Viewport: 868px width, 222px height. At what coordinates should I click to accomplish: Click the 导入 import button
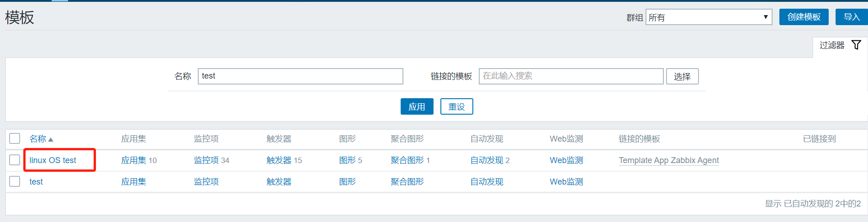[852, 17]
